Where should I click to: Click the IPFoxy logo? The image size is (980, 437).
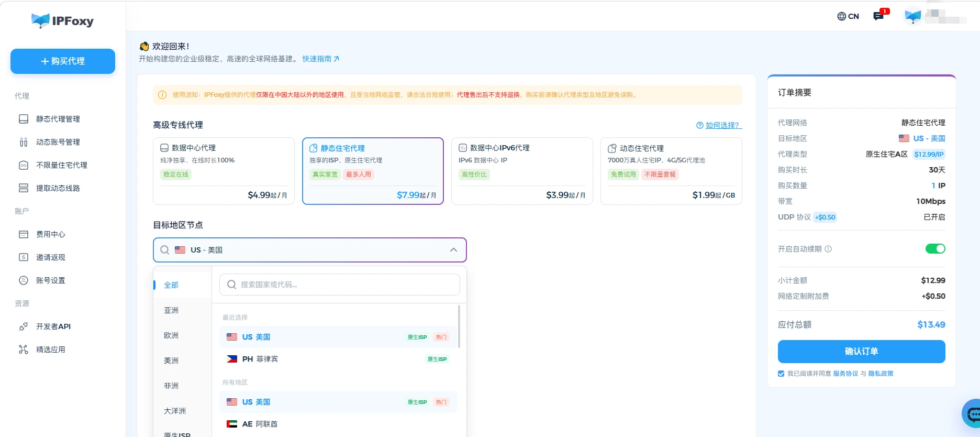pyautogui.click(x=62, y=21)
